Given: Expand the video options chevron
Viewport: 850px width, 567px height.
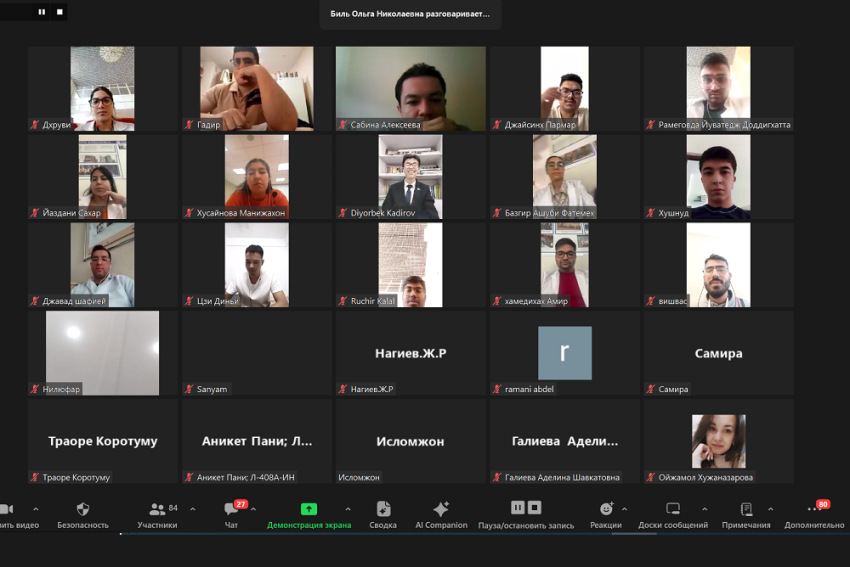Looking at the screenshot, I should pos(36,509).
